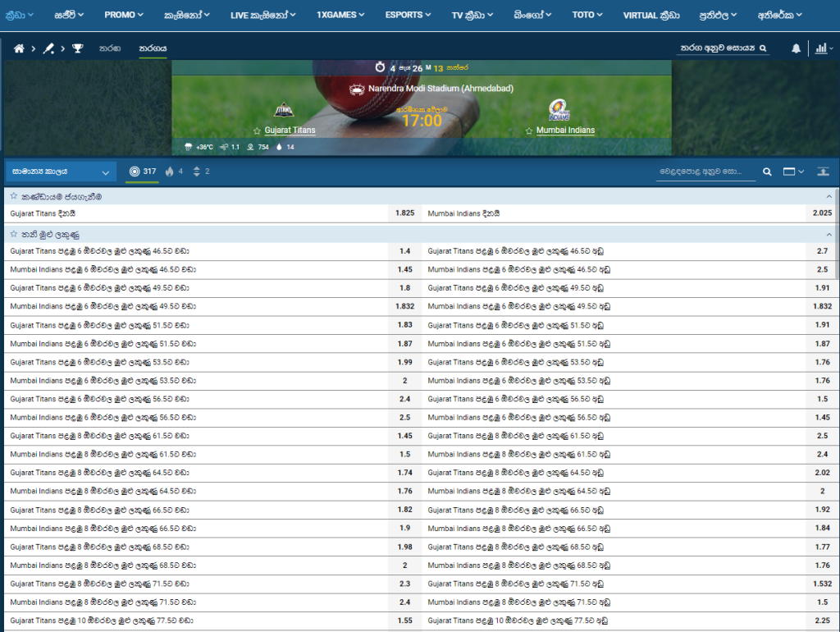
Task: Click the stadium icon beside Narendra Modi Stadium
Action: click(x=357, y=89)
